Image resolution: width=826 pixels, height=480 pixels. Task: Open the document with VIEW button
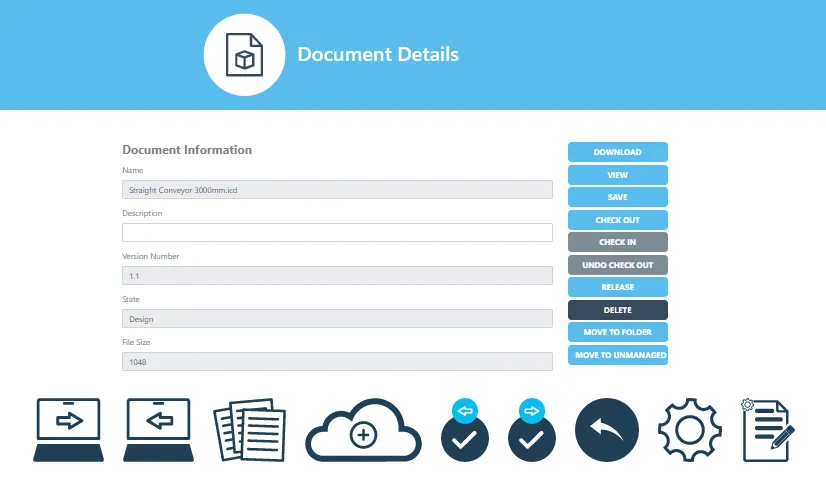tap(617, 175)
